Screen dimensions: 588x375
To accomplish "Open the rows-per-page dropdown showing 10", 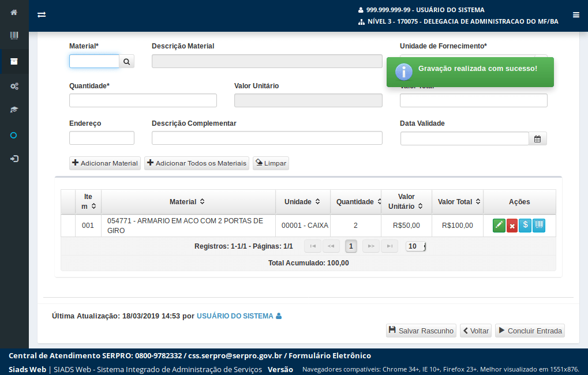I will pos(416,246).
